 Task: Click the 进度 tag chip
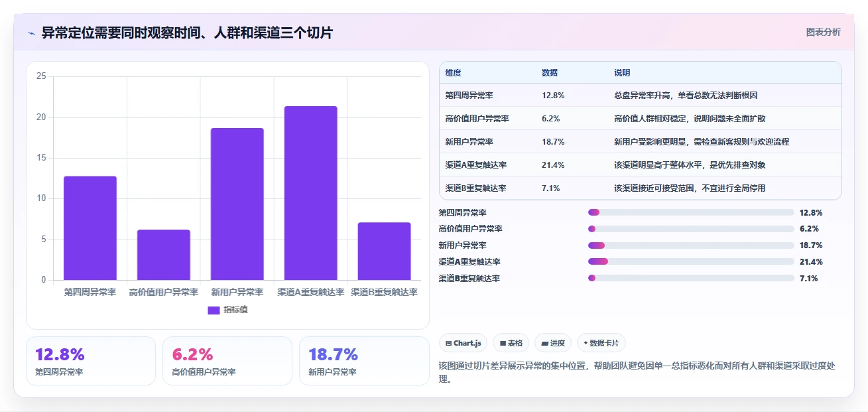click(553, 343)
